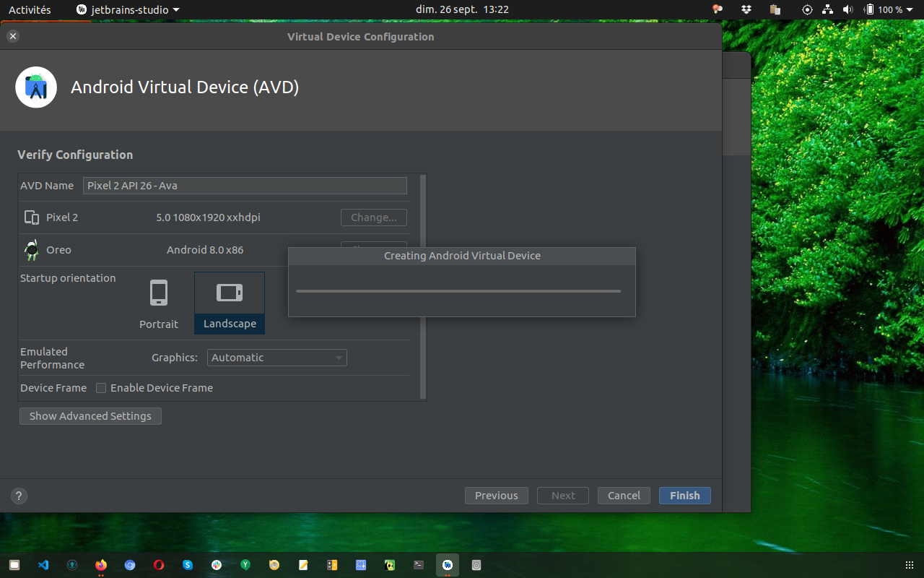Switch to Android Studio in dock
Viewport: 924px width, 578px height.
point(448,565)
